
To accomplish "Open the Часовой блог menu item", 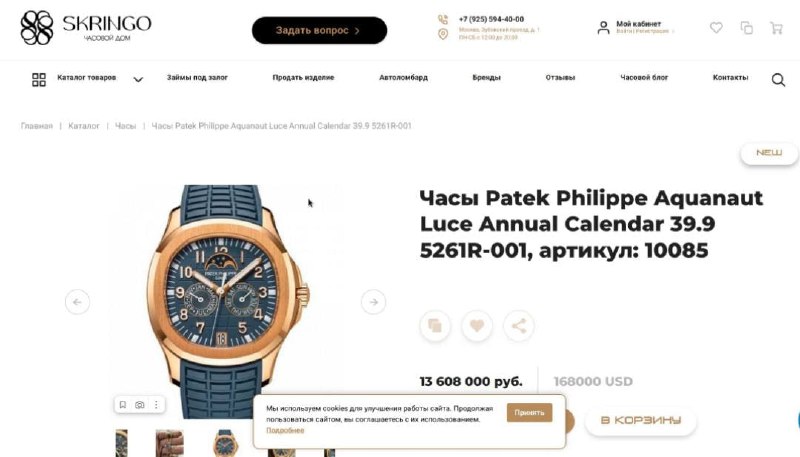I will (x=644, y=78).
